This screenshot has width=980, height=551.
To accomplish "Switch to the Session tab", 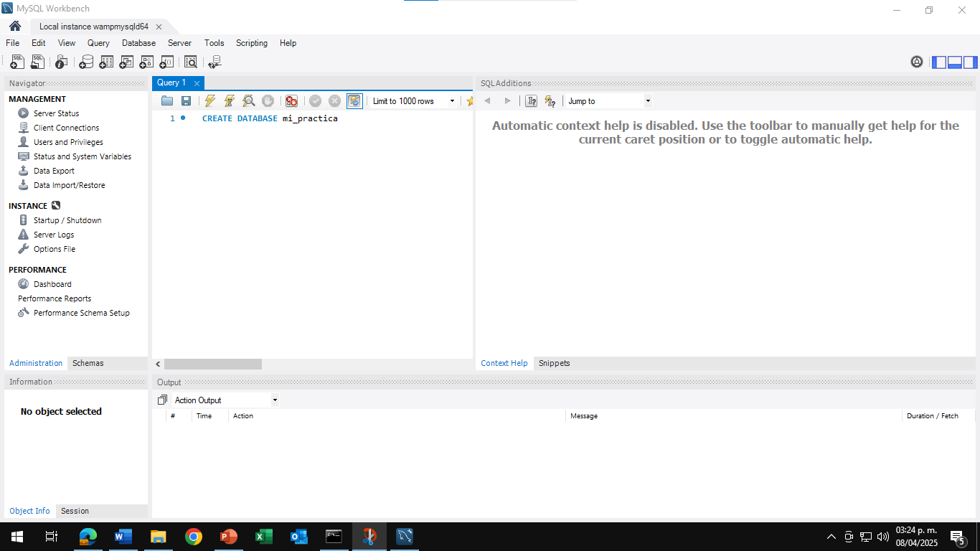I will (75, 511).
